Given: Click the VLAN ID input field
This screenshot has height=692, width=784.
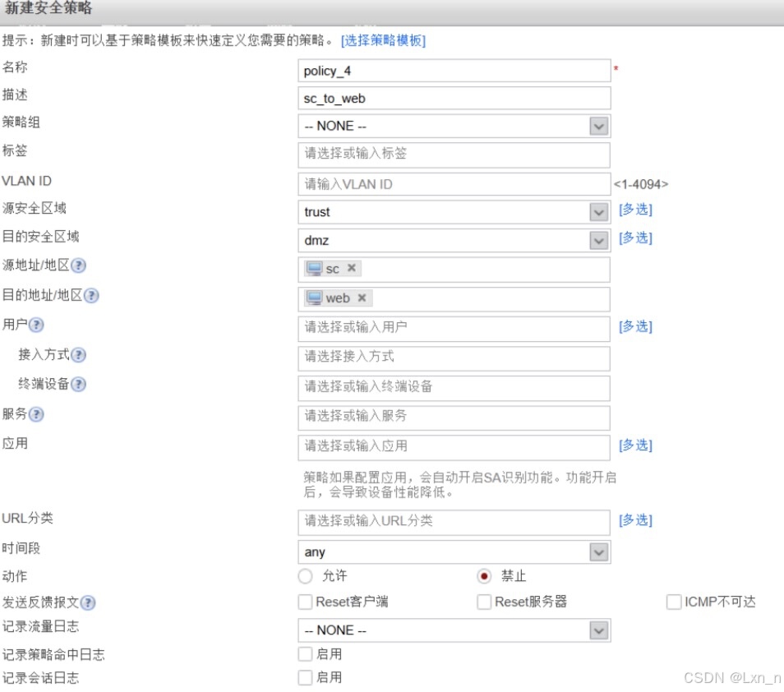Looking at the screenshot, I should tap(454, 184).
